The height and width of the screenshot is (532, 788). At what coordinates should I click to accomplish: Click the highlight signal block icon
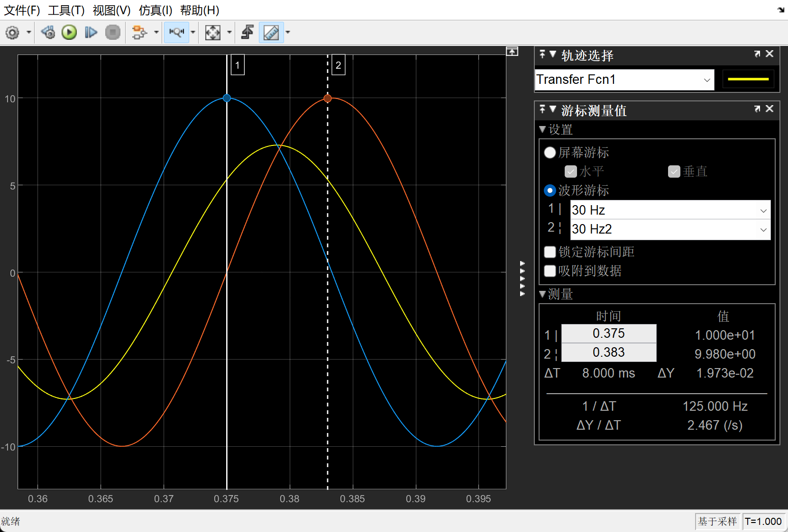coord(139,33)
